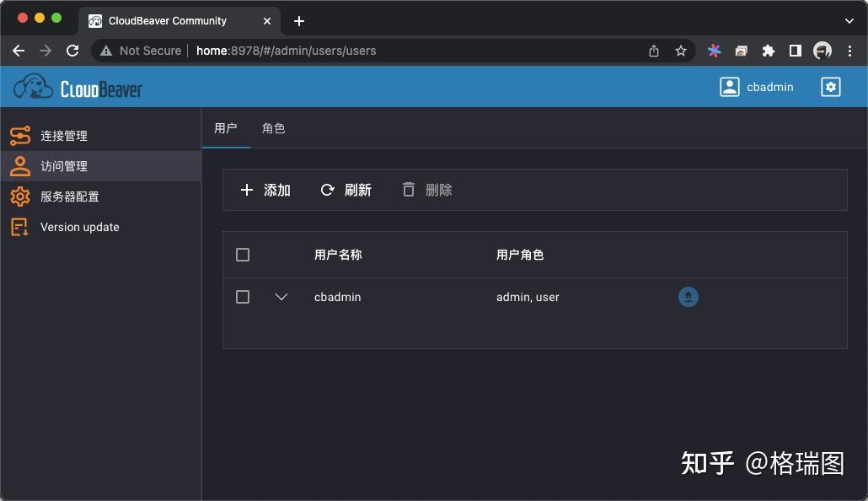
Task: Open the Extensions puzzle icon
Action: (769, 51)
